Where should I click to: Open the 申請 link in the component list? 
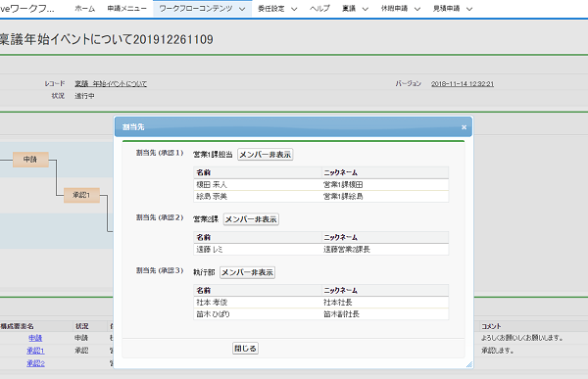(35, 338)
